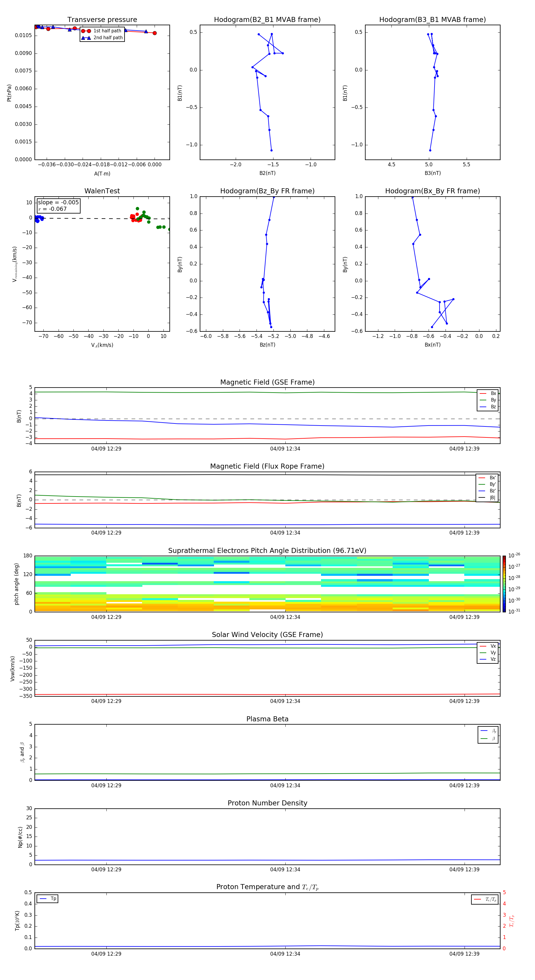Click the 'r = -0.067' annotation
This screenshot has height=980, width=535.
click(53, 209)
